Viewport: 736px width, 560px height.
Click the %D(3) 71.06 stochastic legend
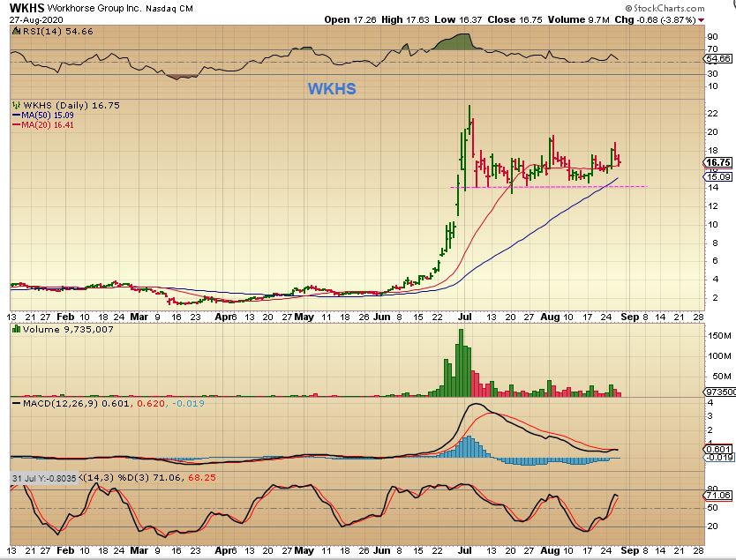click(152, 477)
